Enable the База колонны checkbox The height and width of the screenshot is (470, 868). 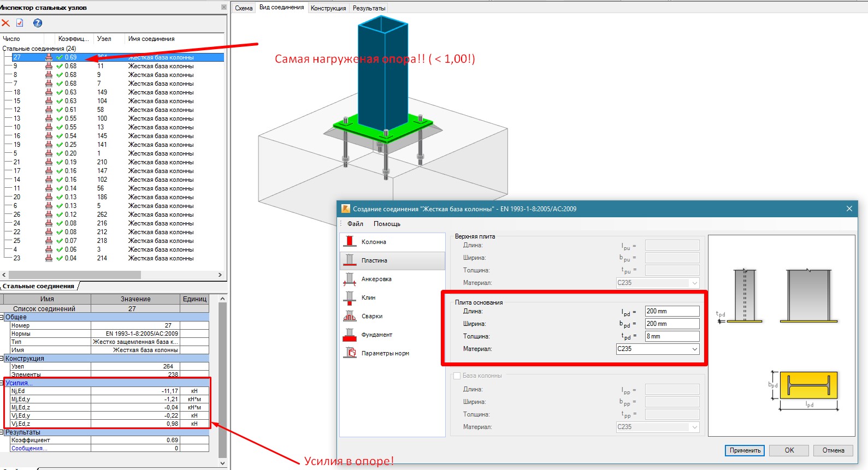point(457,376)
